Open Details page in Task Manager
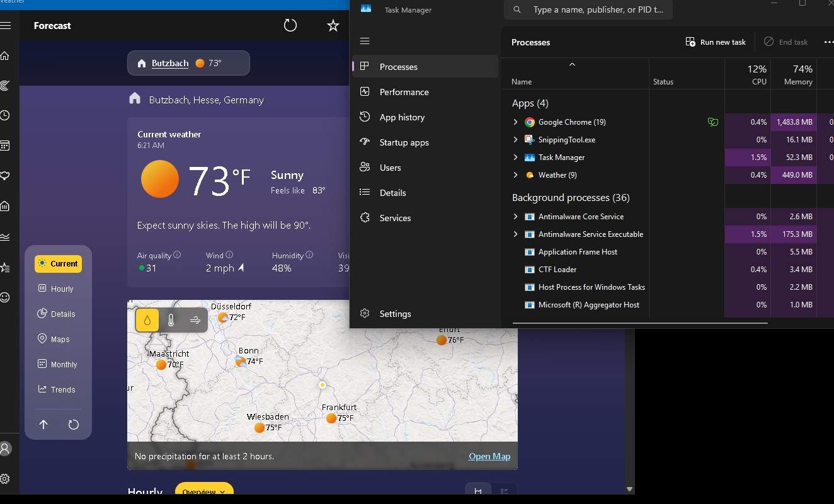 tap(425, 193)
